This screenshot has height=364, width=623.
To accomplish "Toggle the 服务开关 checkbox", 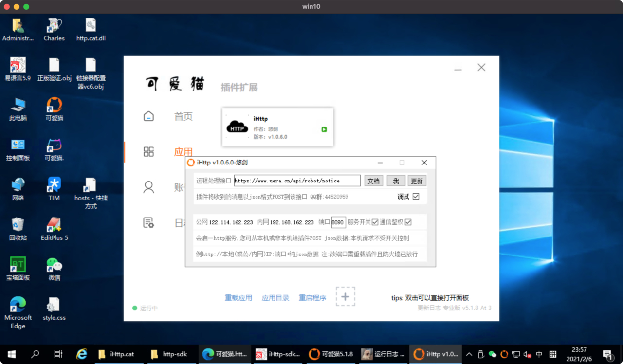I will click(375, 222).
